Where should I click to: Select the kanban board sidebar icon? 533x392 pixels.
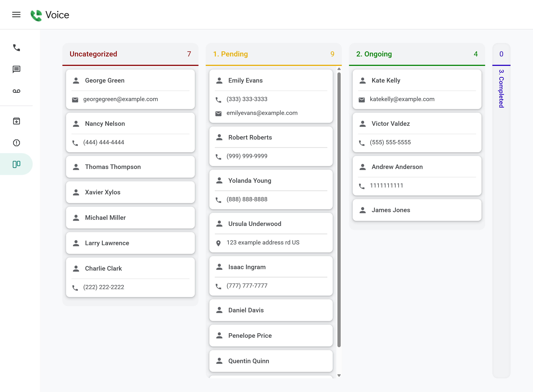(x=16, y=164)
